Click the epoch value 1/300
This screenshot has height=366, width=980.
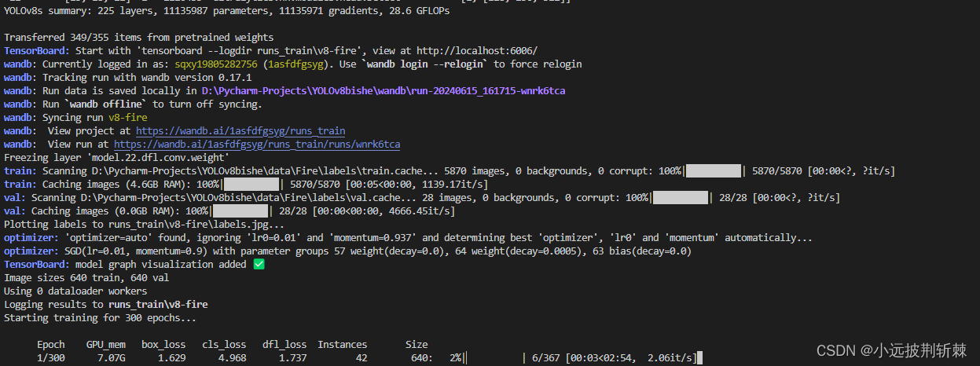tap(51, 358)
